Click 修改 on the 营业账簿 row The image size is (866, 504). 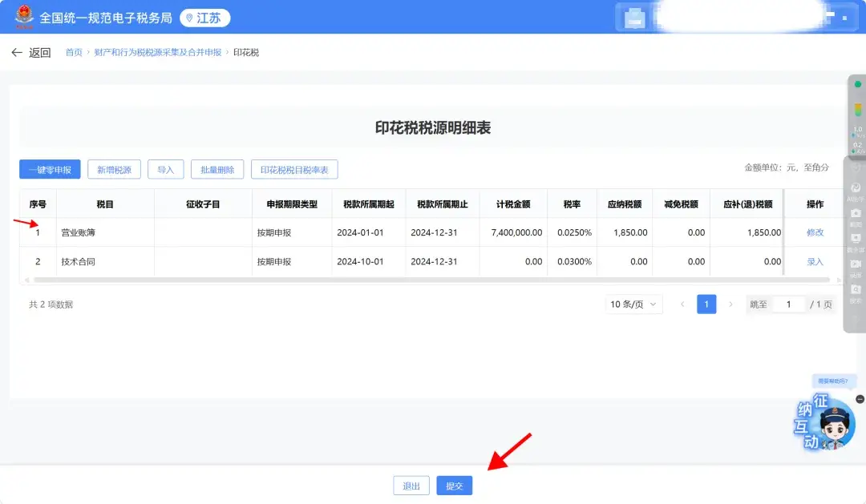tap(814, 232)
